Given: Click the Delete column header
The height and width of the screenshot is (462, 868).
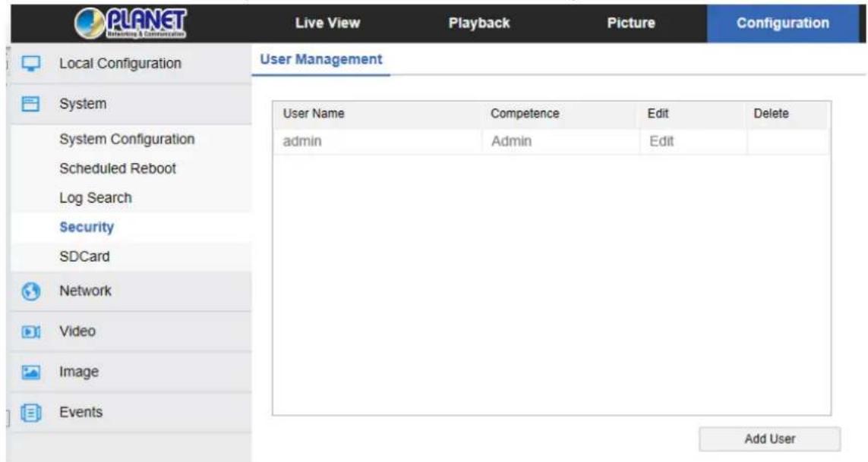Looking at the screenshot, I should pyautogui.click(x=771, y=114).
